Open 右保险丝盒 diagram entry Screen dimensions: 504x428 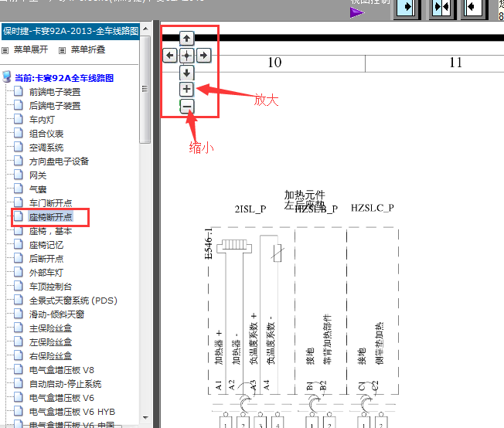50,356
